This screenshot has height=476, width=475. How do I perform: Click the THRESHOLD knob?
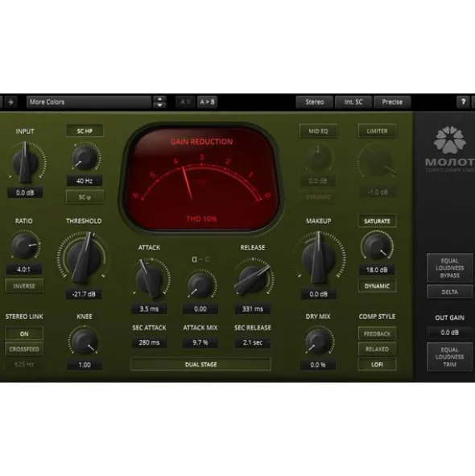coord(84,257)
